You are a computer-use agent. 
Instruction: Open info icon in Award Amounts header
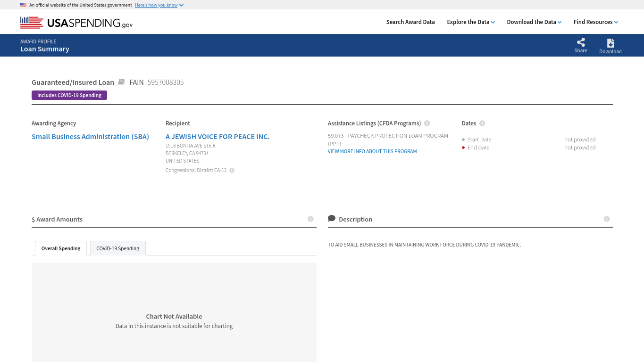(310, 219)
